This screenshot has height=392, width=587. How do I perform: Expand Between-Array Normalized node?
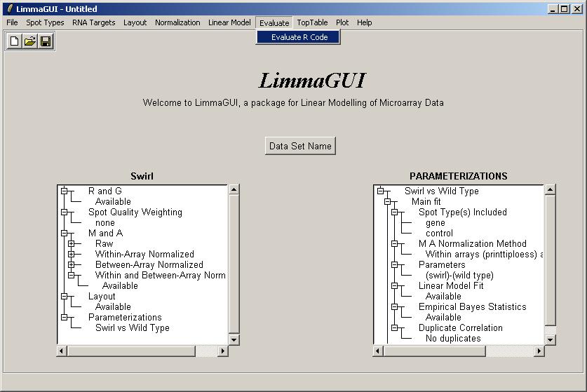[x=71, y=265]
